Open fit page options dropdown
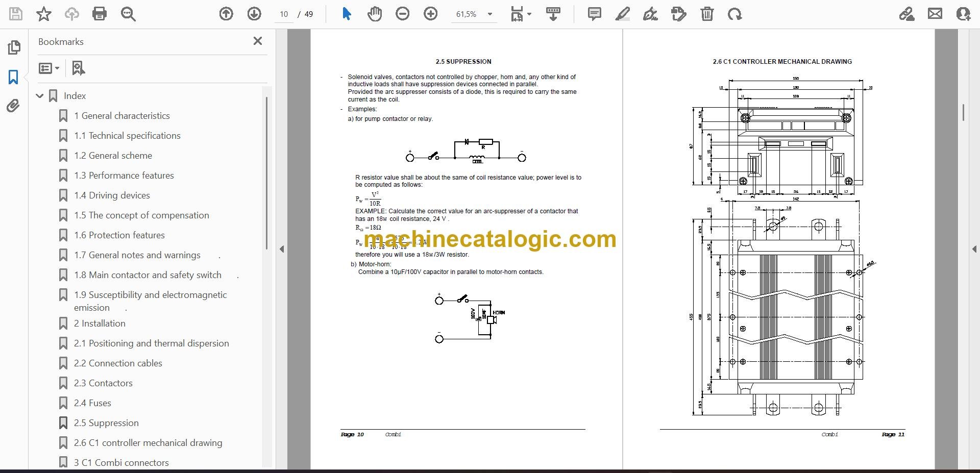The image size is (980, 473). 521,14
